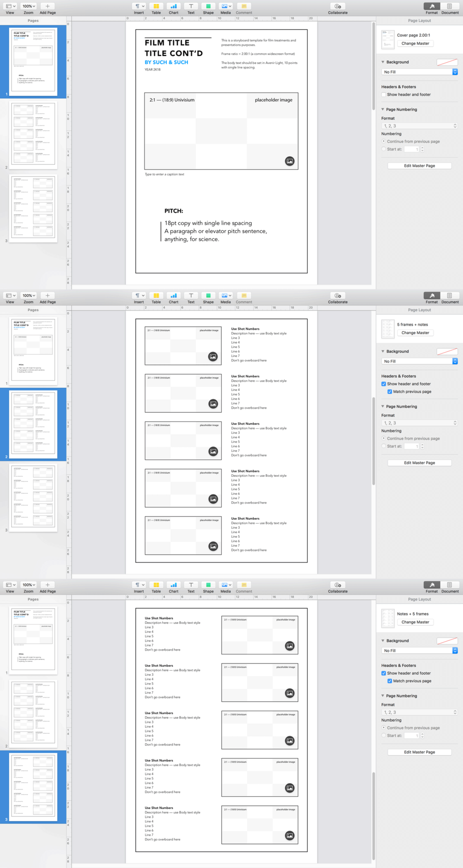Uncheck Show header and footer, Notes + 5 frames inspector

click(383, 673)
